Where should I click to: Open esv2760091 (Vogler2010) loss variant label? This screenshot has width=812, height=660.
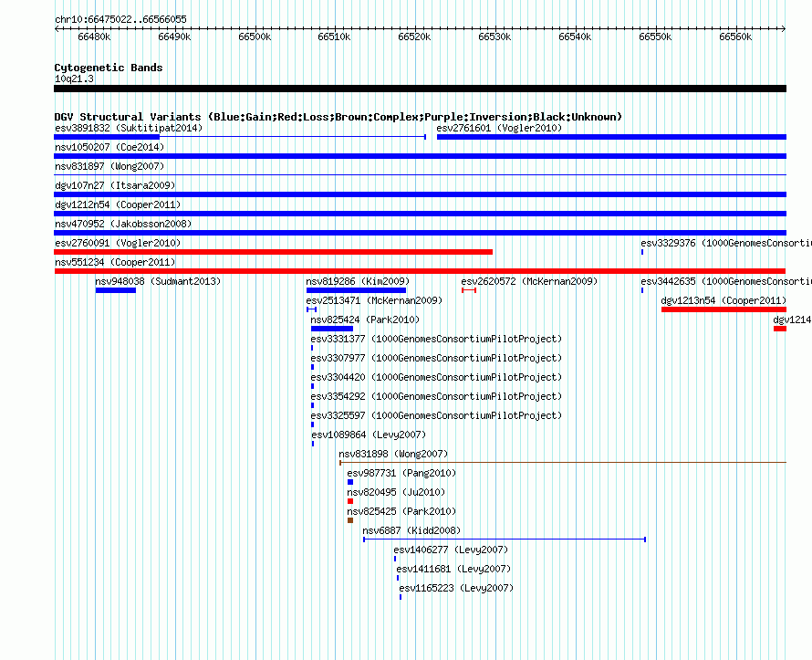pyautogui.click(x=118, y=243)
